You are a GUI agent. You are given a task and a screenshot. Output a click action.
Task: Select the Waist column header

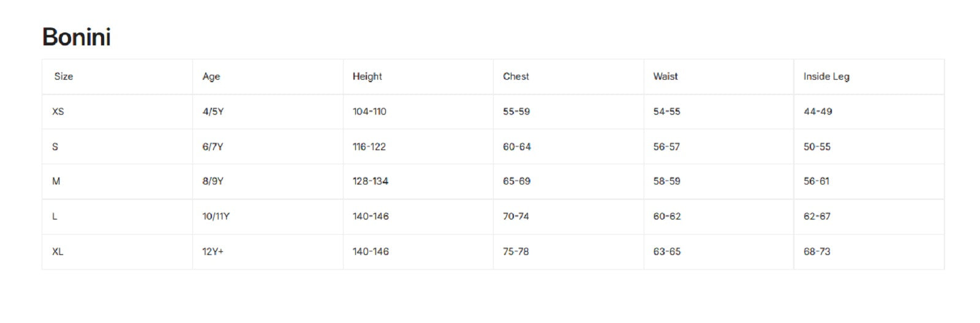(x=666, y=77)
